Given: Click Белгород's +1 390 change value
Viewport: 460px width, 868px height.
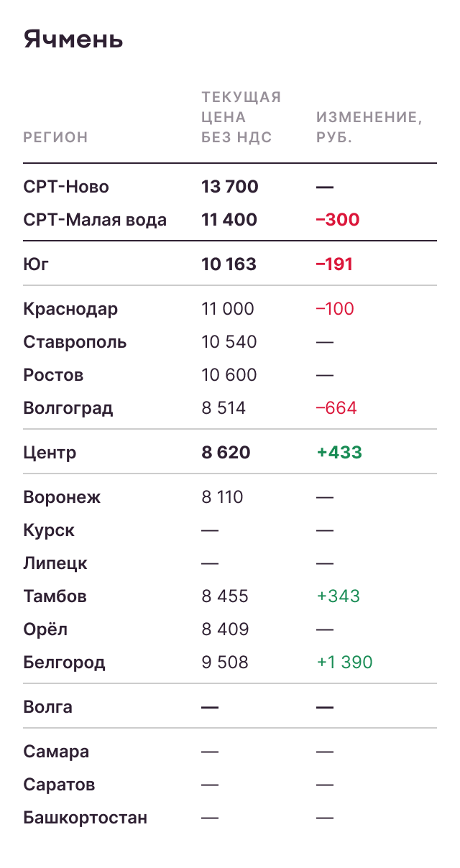Looking at the screenshot, I should click(x=345, y=662).
